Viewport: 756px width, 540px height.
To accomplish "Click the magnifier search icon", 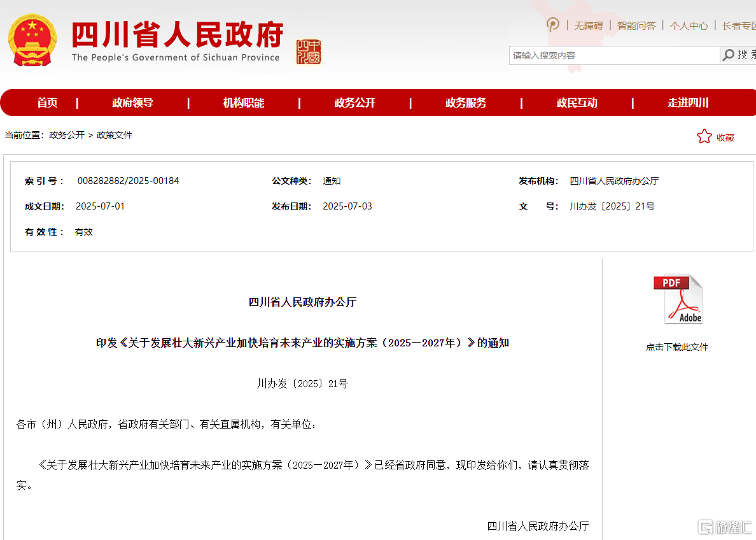I will point(728,55).
